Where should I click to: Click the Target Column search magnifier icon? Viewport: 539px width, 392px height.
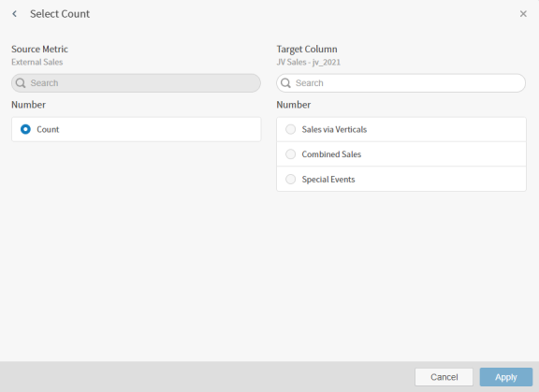(x=285, y=83)
